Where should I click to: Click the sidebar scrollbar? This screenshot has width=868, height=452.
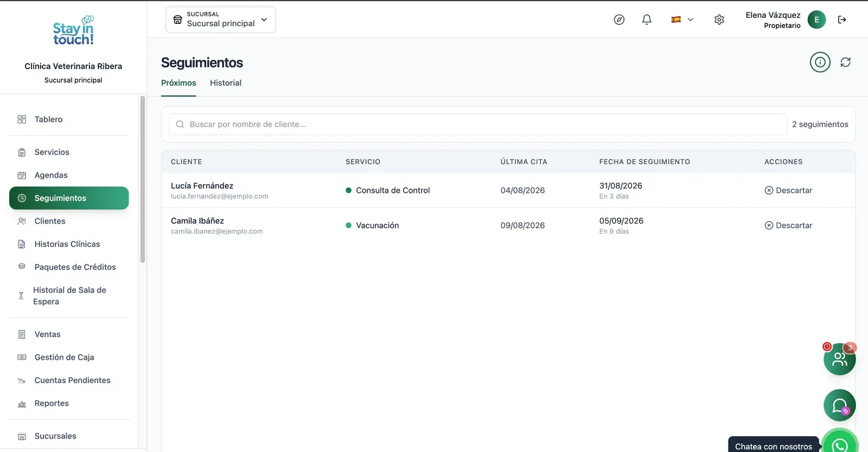(143, 179)
